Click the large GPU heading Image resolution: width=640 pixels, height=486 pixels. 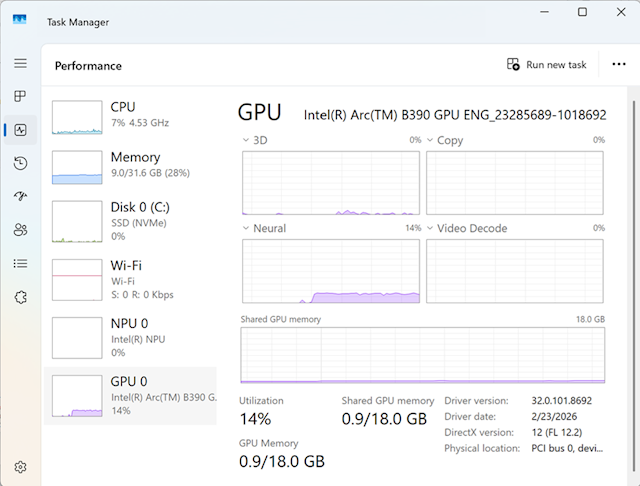260,113
